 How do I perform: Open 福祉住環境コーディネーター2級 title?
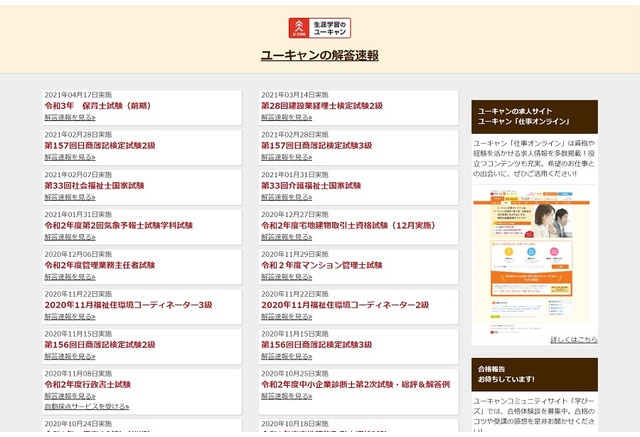point(345,305)
